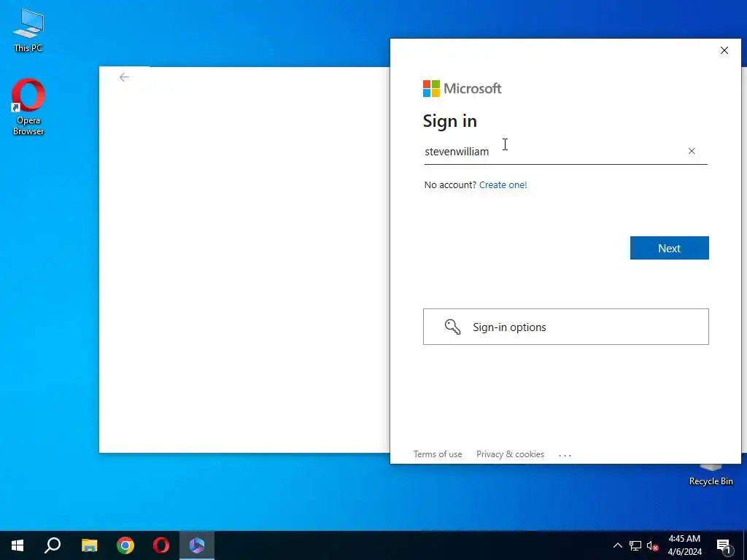Open the network status icon in the tray
Image resolution: width=747 pixels, height=560 pixels.
635,545
